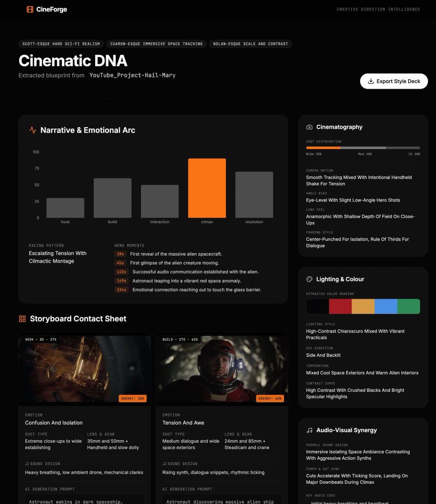
Task: Click the CineForge film logo icon
Action: point(30,9)
